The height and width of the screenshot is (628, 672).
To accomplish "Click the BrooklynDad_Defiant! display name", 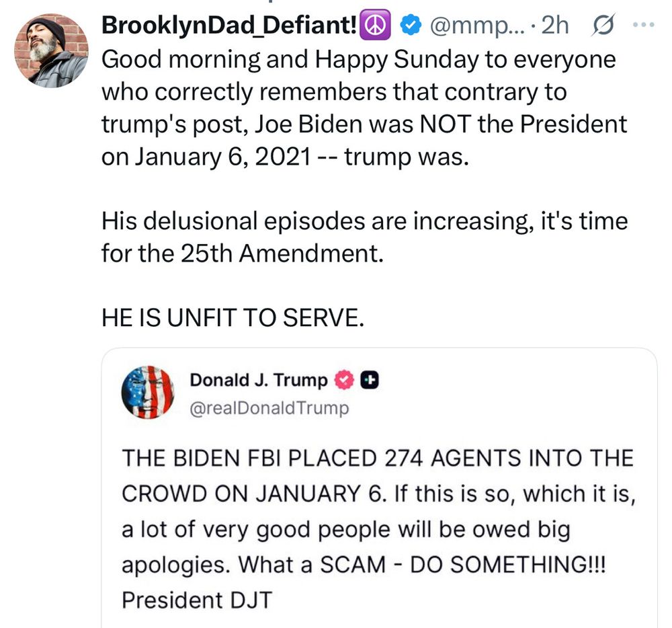I will coord(228,26).
